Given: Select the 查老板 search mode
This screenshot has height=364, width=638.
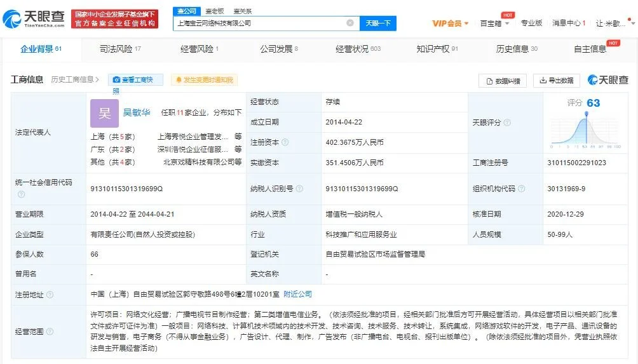Looking at the screenshot, I should click(215, 11).
